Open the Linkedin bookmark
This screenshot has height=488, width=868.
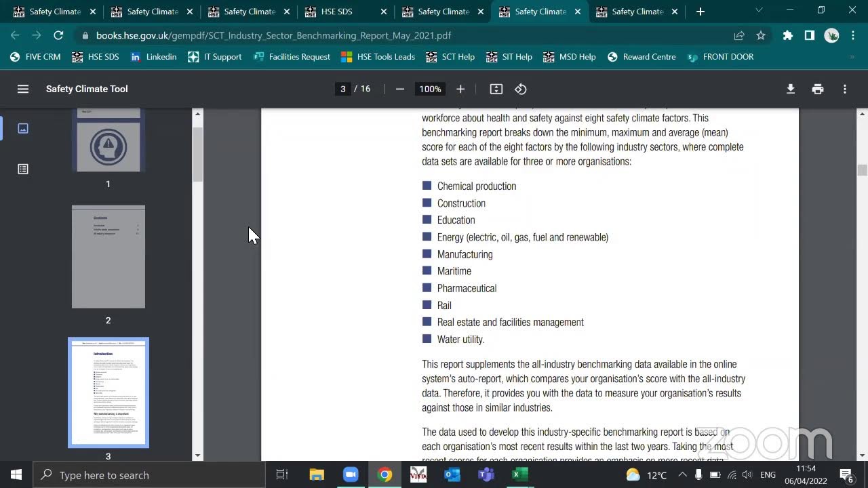pos(153,57)
